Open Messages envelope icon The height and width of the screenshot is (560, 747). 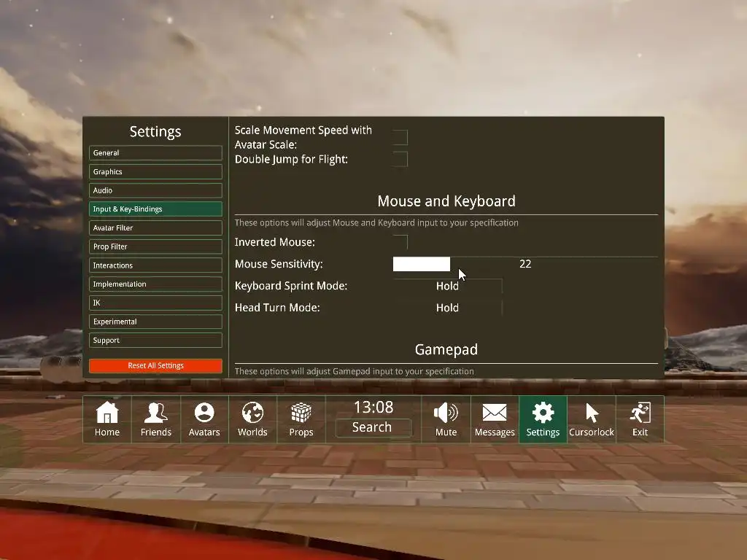tap(495, 419)
